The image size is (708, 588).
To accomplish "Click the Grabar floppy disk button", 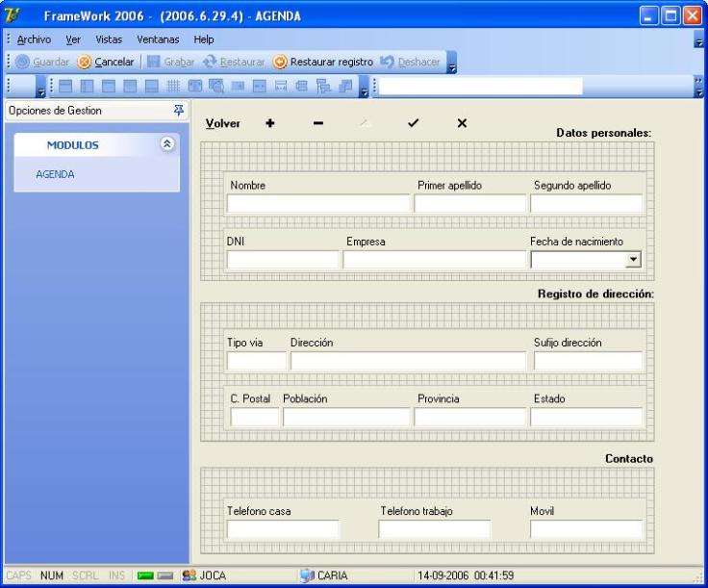I will tap(171, 62).
